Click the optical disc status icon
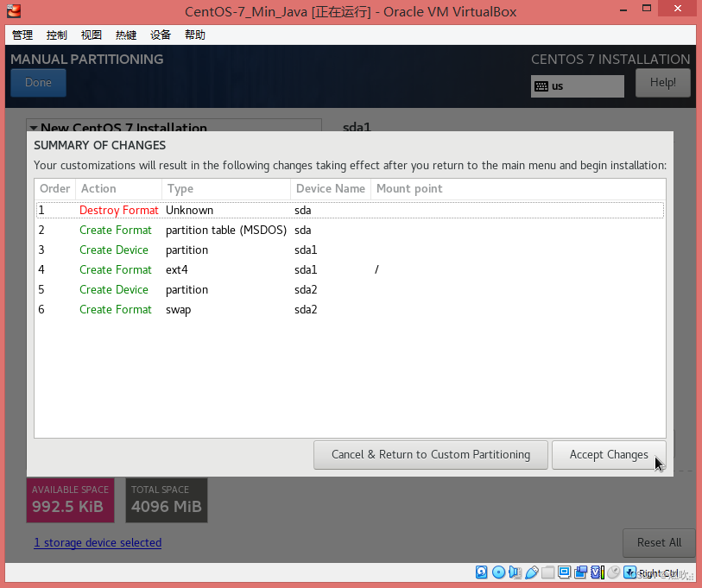Image resolution: width=702 pixels, height=588 pixels. pos(498,572)
